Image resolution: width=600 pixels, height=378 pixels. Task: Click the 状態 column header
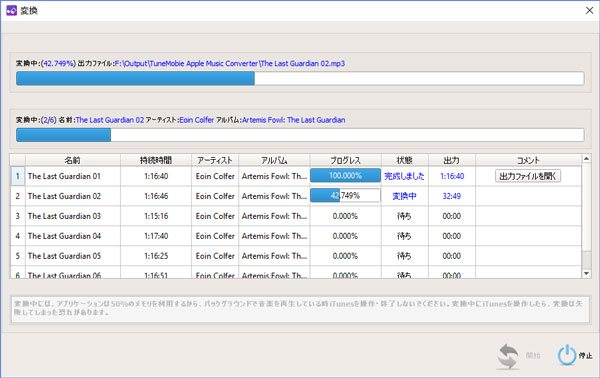(x=404, y=160)
